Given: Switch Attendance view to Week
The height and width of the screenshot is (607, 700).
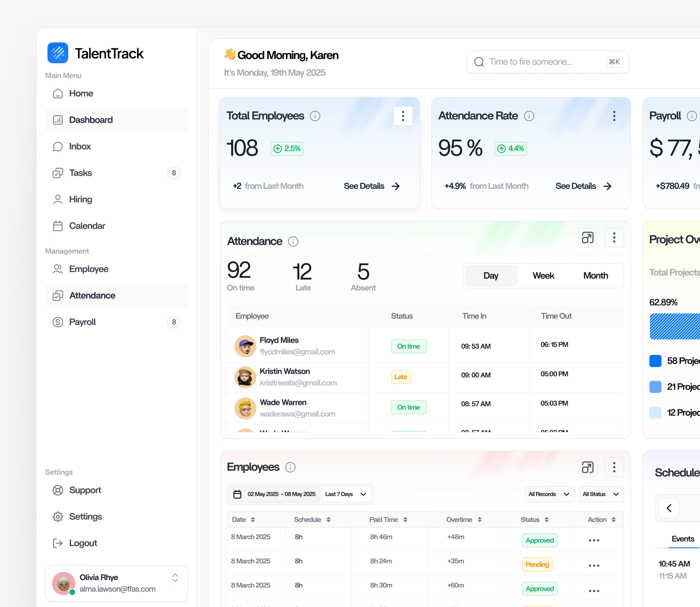Looking at the screenshot, I should coord(543,276).
